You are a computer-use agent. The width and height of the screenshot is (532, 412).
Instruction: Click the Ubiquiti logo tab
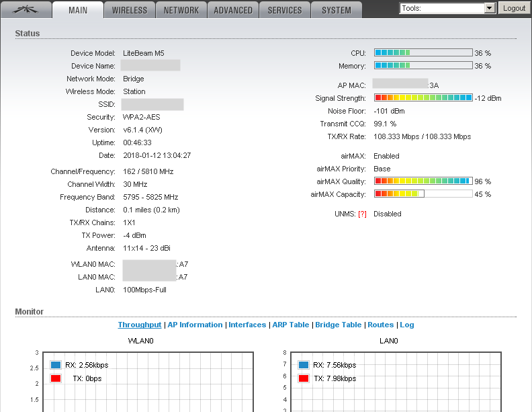[x=27, y=9]
